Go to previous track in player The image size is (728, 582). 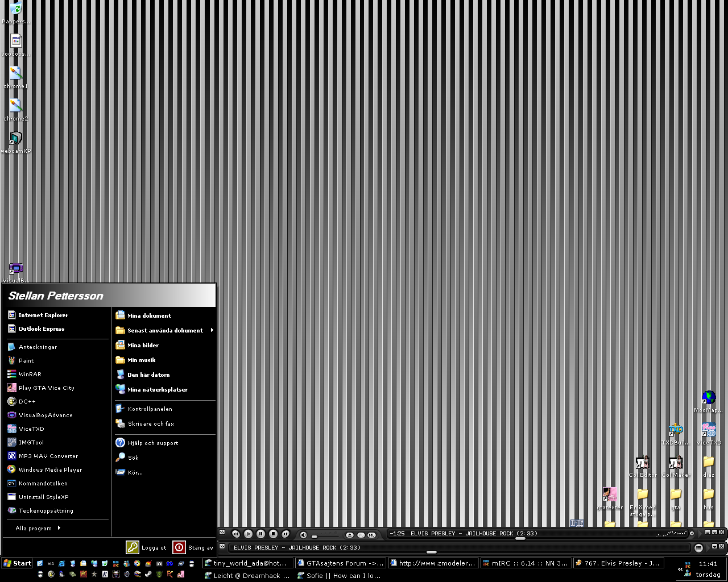coord(235,534)
